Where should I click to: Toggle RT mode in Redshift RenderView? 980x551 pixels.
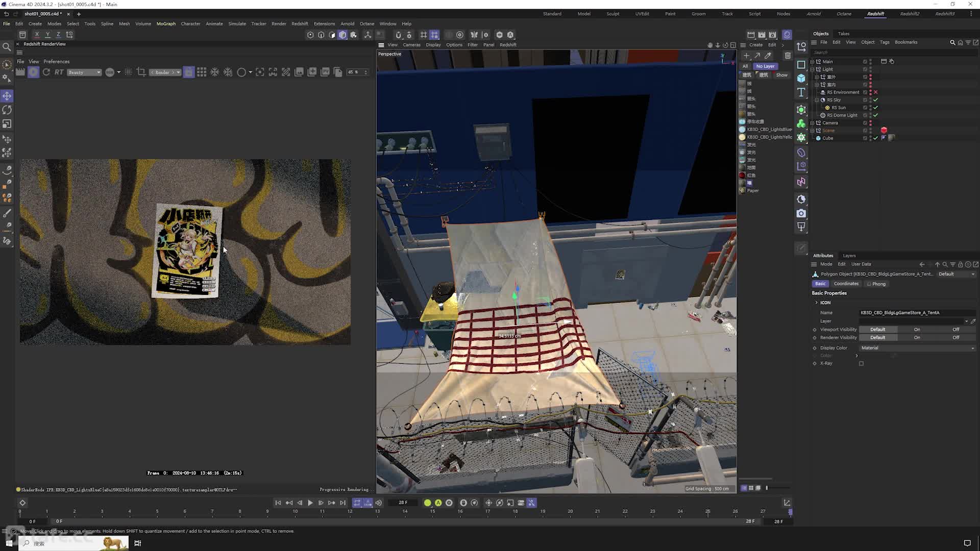pos(59,72)
